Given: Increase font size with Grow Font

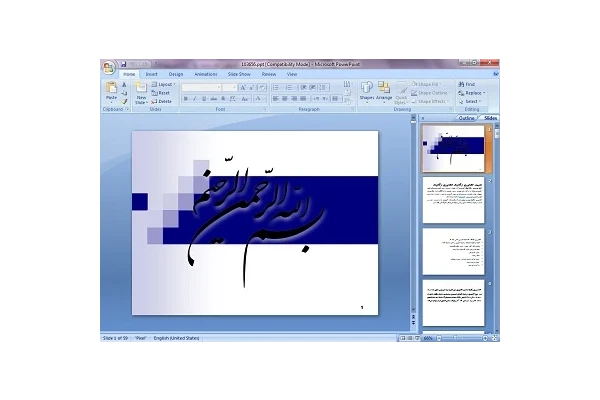Looking at the screenshot, I should (x=243, y=88).
